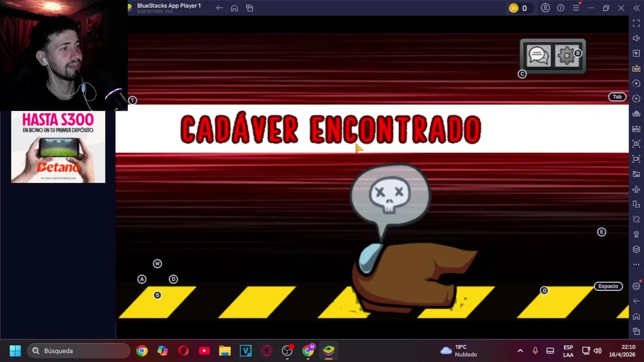This screenshot has height=362, width=644.
Task: Open the BlueStacks hamburger menu
Action: [x=576, y=8]
